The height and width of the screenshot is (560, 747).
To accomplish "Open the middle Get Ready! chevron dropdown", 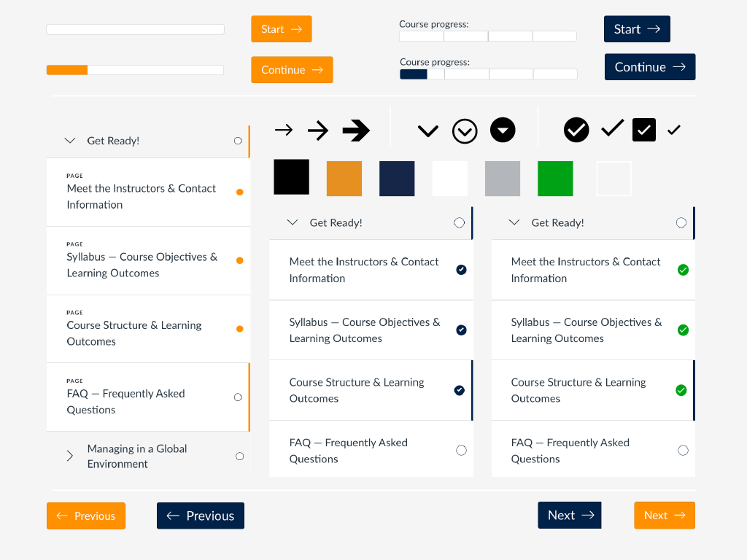I will click(x=293, y=222).
